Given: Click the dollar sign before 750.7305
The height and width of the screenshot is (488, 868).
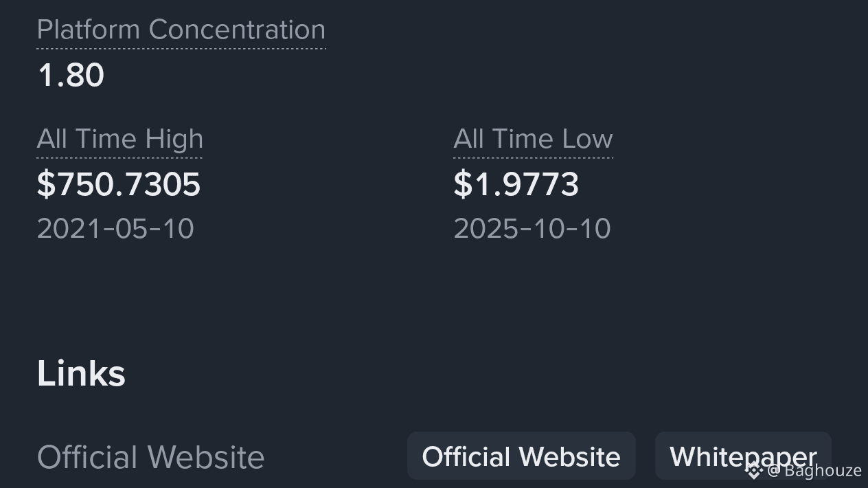Looking at the screenshot, I should point(45,184).
